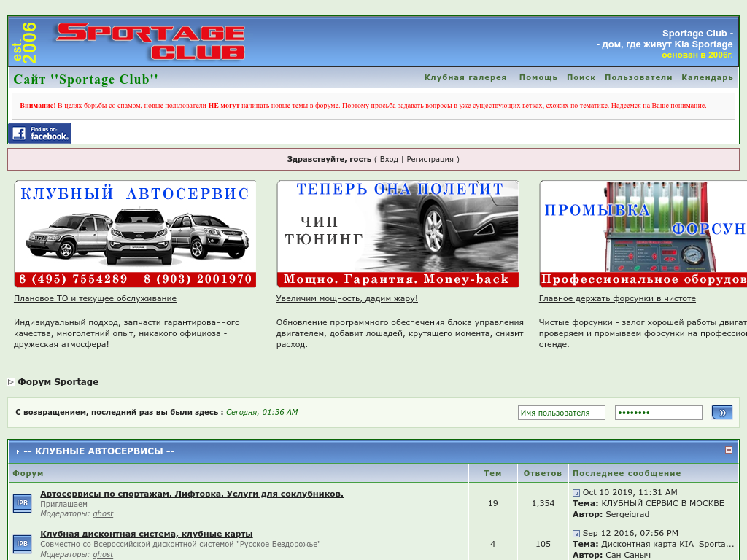Screen dimensions: 747x560
Task: Click the Регистрация link
Action: tap(430, 159)
